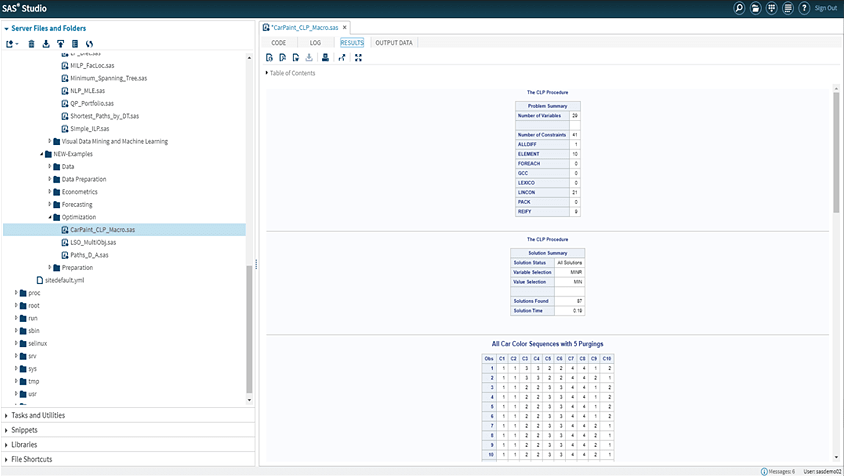844x476 pixels.
Task: Click the Delete trash icon in file panel
Action: [31, 44]
